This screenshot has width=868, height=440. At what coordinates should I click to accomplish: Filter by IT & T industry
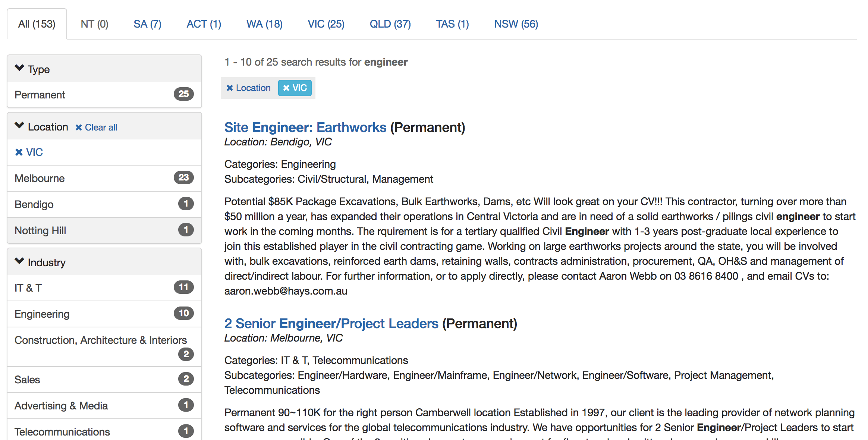click(28, 288)
